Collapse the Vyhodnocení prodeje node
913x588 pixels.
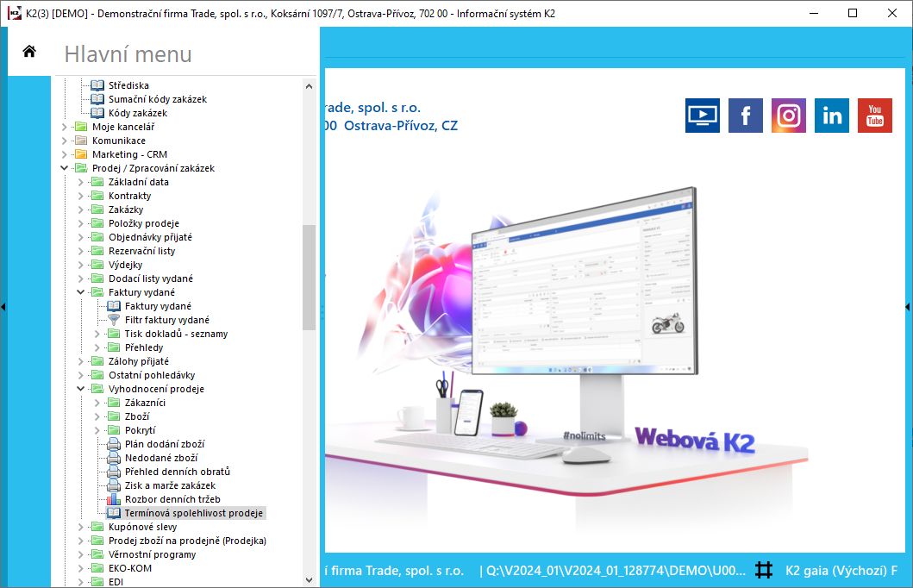tap(80, 389)
